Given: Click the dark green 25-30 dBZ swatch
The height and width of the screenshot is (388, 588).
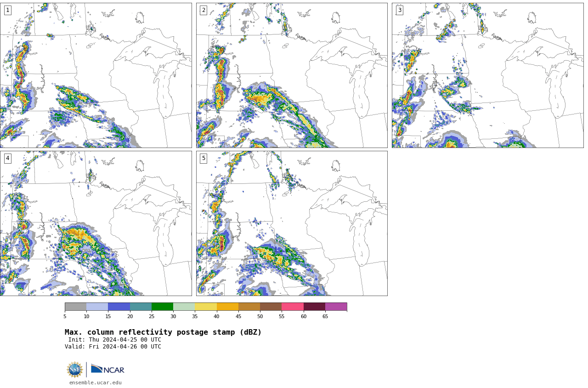Looking at the screenshot, I should [x=162, y=307].
